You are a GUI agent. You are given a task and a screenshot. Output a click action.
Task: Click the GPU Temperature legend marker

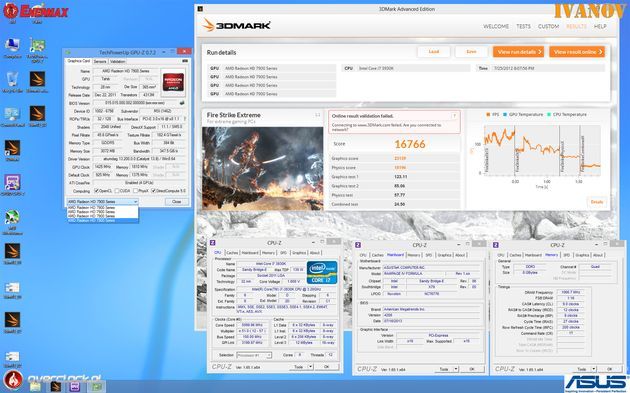pyautogui.click(x=505, y=115)
